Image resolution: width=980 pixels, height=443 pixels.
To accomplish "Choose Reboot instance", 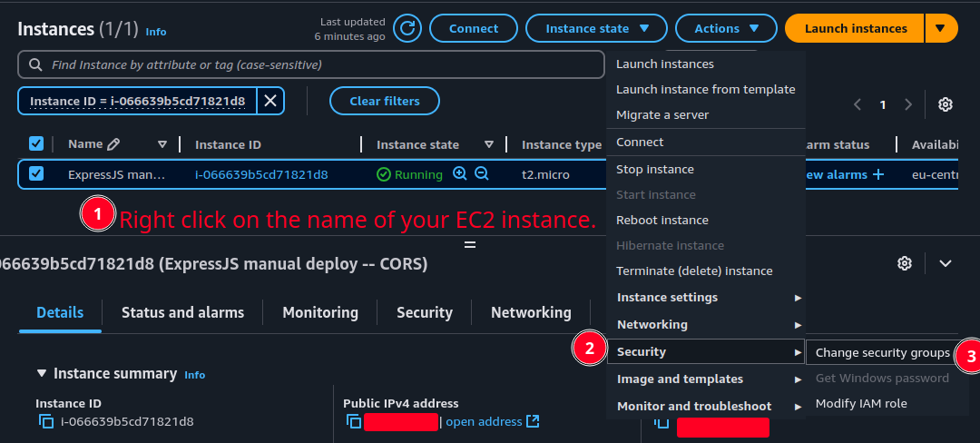I will (661, 220).
